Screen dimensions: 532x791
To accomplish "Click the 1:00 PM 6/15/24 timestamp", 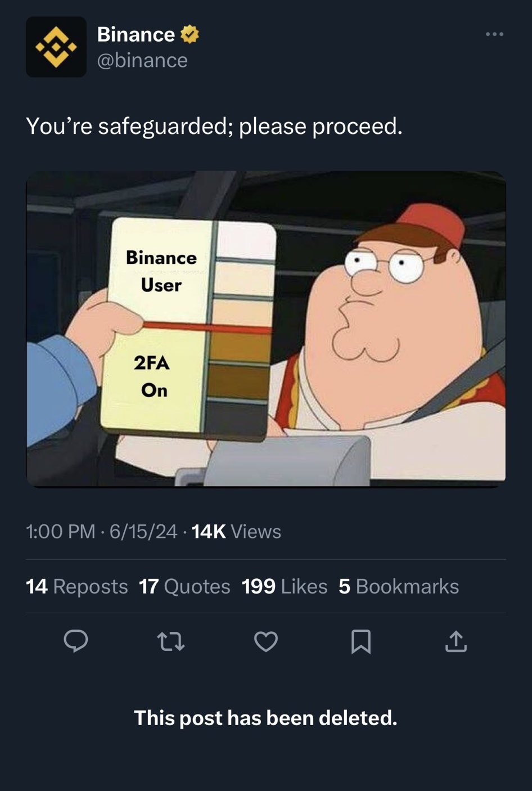I will (x=101, y=532).
